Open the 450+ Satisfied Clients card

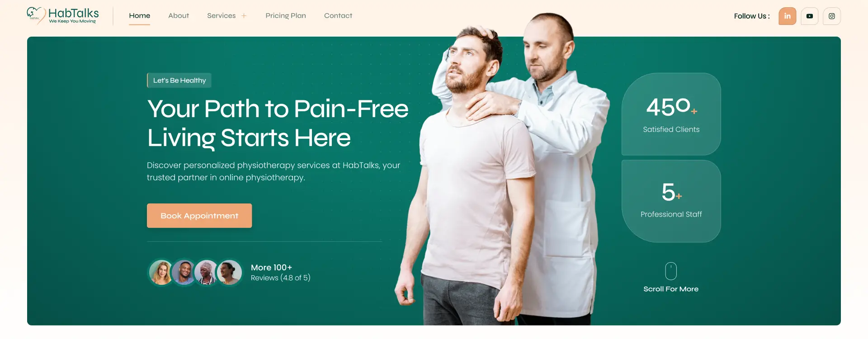pyautogui.click(x=671, y=114)
